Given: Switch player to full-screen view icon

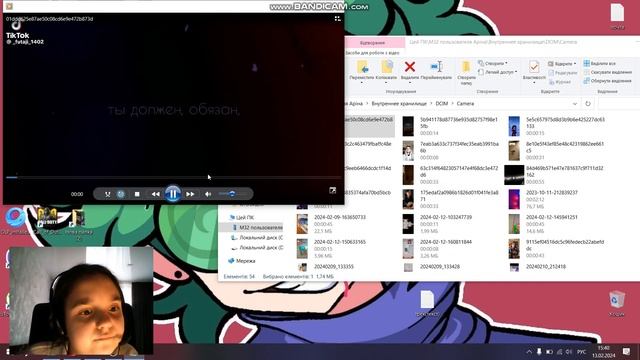Looking at the screenshot, I should pyautogui.click(x=333, y=191).
